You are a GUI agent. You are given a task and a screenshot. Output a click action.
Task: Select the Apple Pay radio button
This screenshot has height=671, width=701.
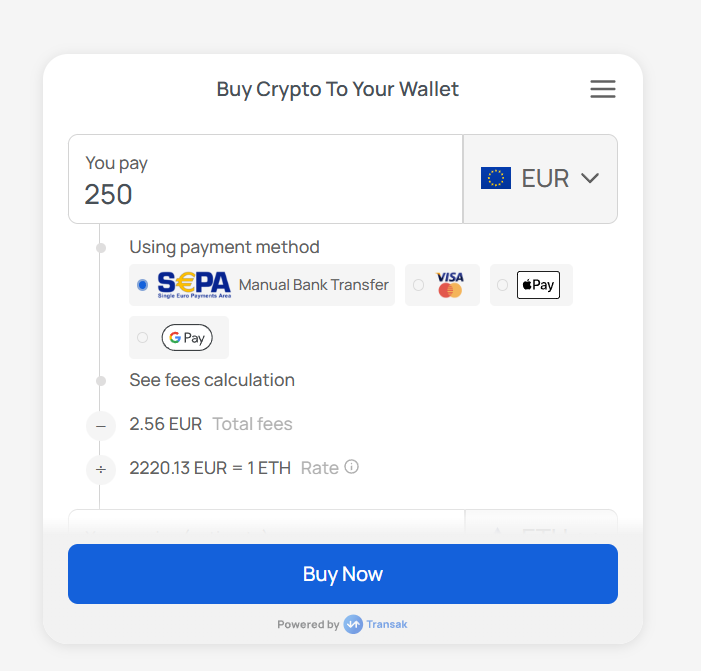pyautogui.click(x=502, y=285)
